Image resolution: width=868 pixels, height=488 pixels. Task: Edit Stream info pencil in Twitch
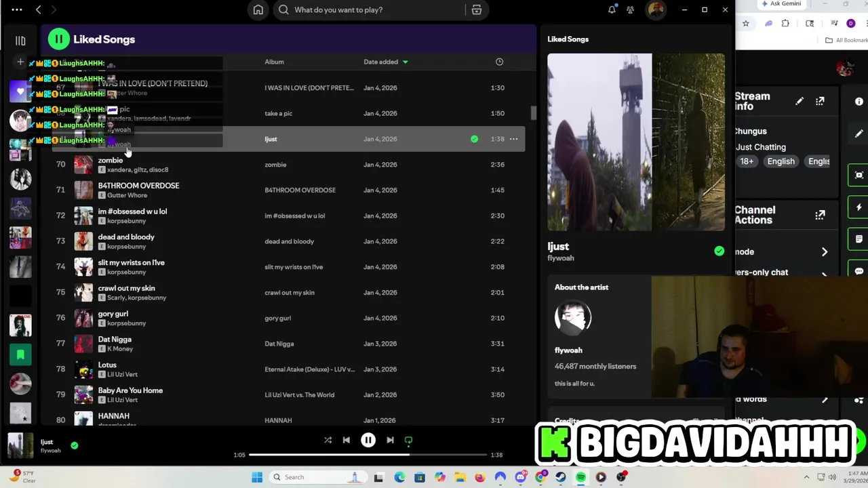point(800,101)
